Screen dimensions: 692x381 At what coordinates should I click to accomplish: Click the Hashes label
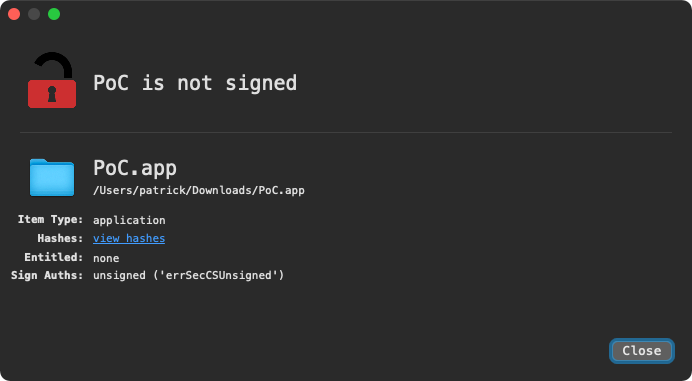coord(60,238)
